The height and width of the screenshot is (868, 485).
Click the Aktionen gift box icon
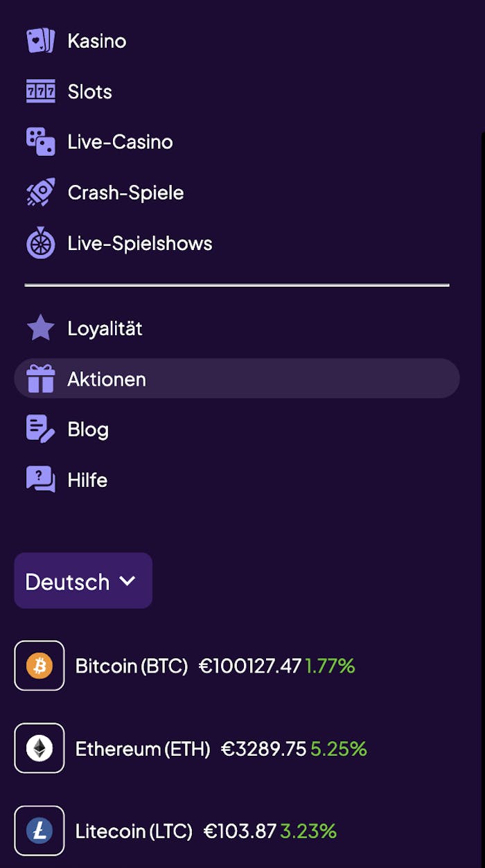click(40, 379)
